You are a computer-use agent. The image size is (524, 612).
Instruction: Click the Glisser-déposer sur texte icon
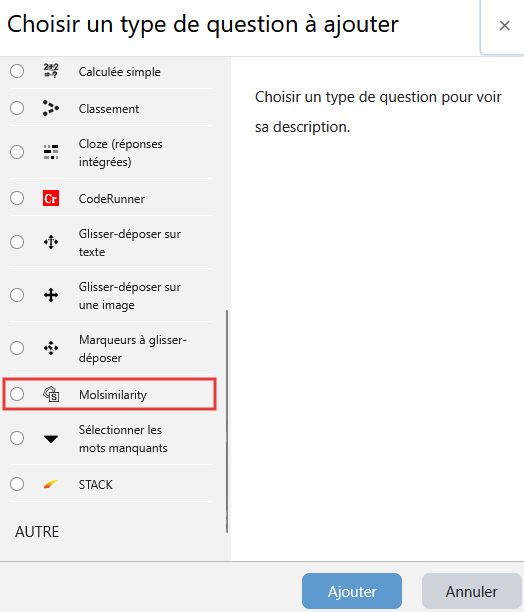(51, 242)
